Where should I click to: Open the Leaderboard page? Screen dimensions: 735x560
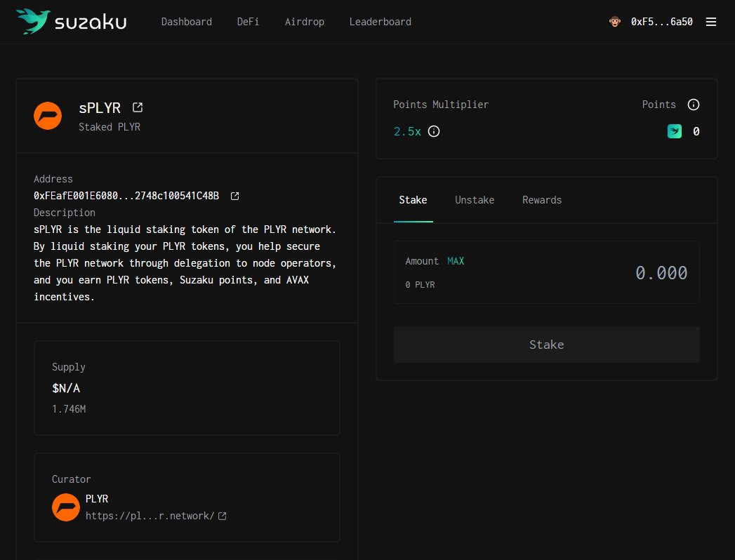click(380, 22)
